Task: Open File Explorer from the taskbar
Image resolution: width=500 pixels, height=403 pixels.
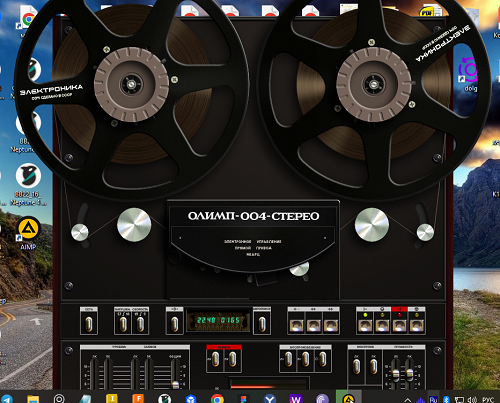Action: point(33,399)
